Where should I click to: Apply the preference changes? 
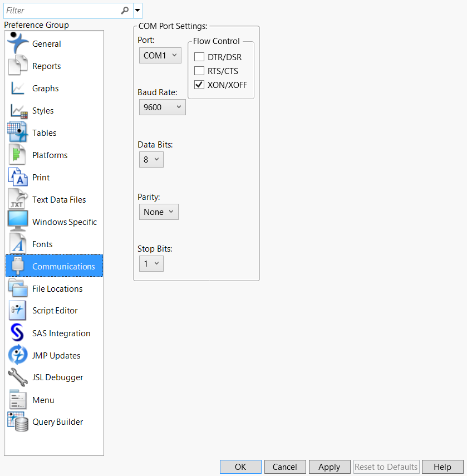tap(329, 467)
